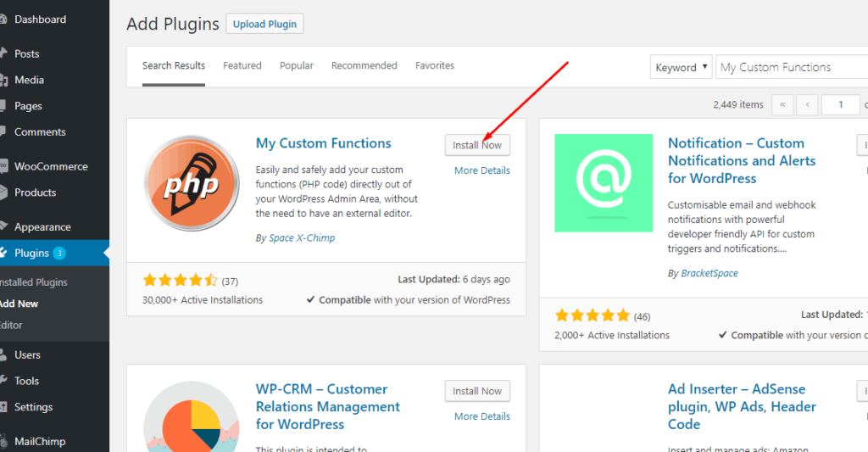Expand the Keyword search type dropdown
Viewport: 868px width, 452px height.
(x=682, y=68)
